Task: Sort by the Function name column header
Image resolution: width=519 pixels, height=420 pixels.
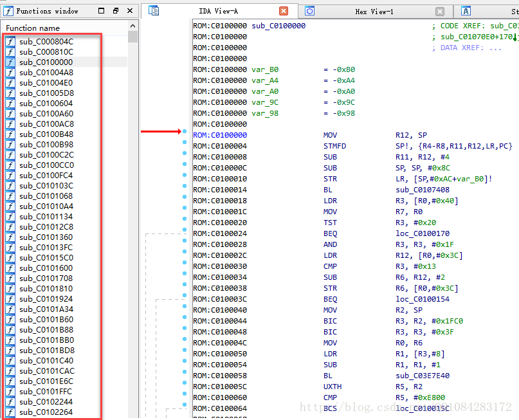Action: coord(32,28)
